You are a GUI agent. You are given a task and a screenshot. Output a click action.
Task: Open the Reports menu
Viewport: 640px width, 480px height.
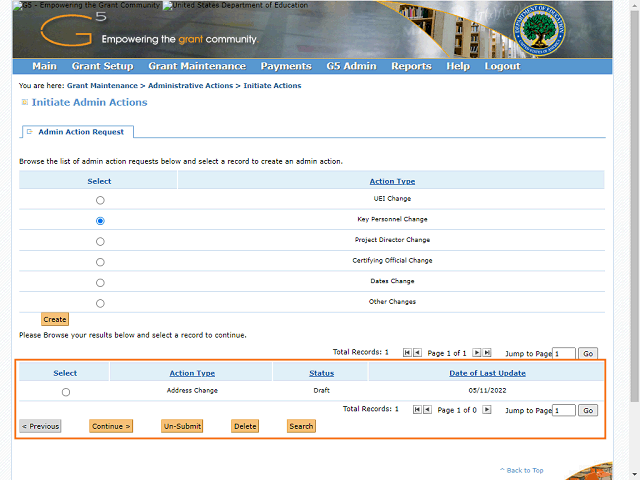click(x=411, y=66)
